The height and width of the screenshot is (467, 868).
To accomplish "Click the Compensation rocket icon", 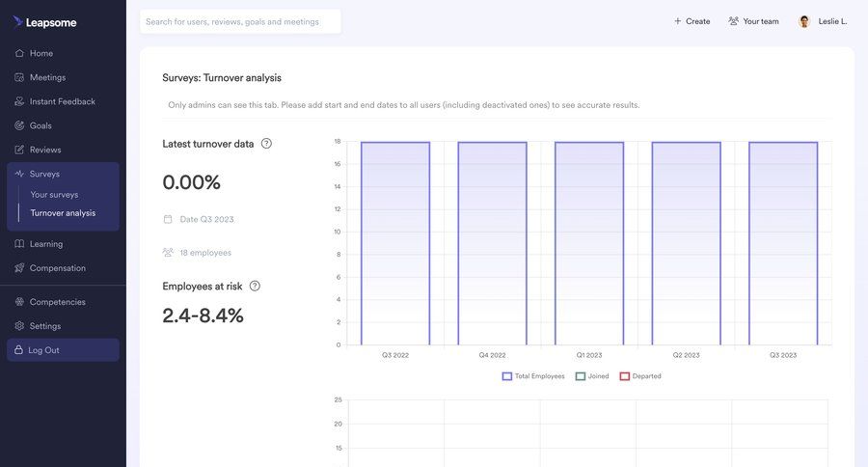I will click(19, 268).
